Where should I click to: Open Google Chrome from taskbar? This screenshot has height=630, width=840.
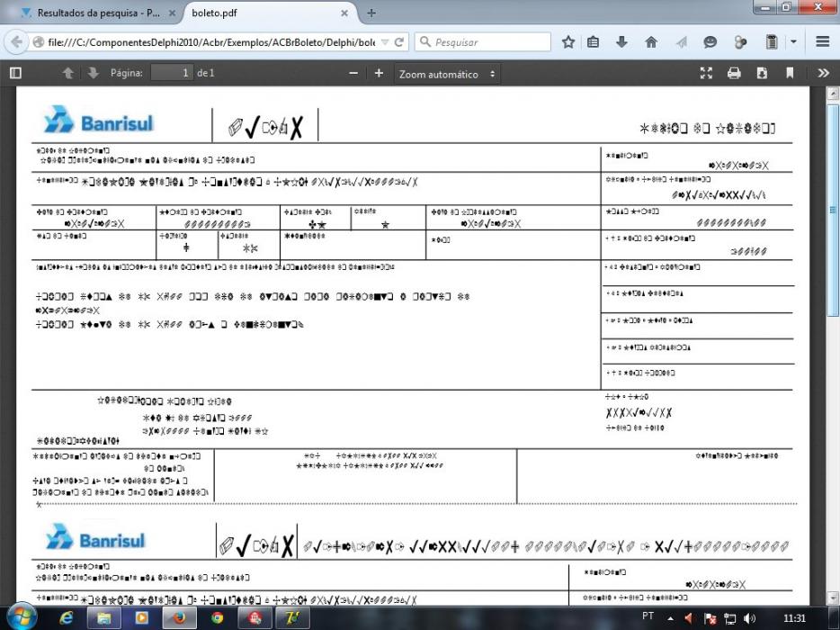tap(217, 618)
